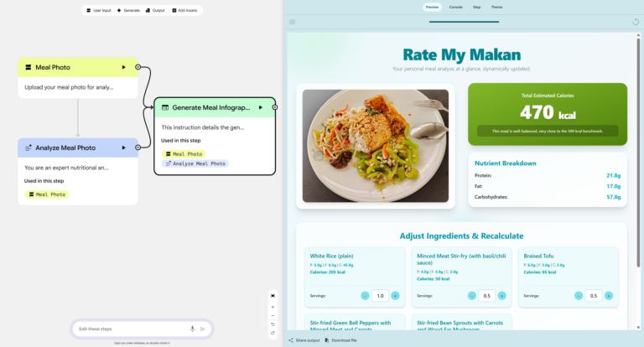Add a User Input node

99,11
